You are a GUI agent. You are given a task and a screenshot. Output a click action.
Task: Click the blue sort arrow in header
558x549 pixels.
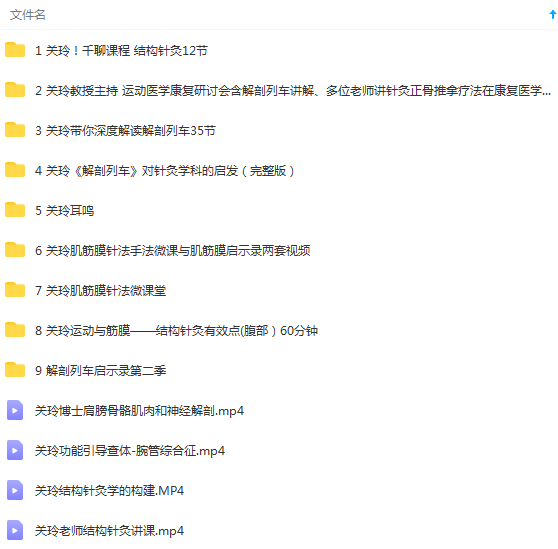click(x=553, y=15)
